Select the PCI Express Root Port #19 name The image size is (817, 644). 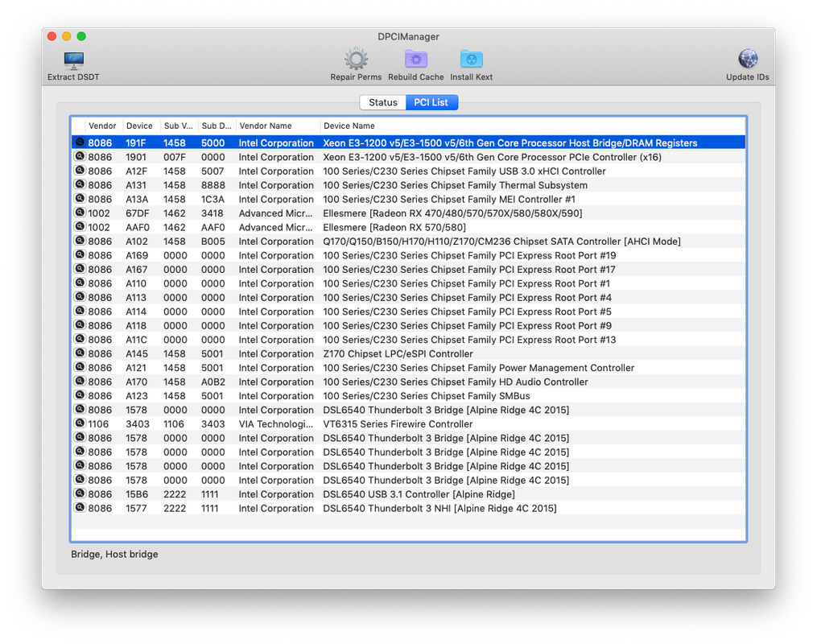[469, 255]
